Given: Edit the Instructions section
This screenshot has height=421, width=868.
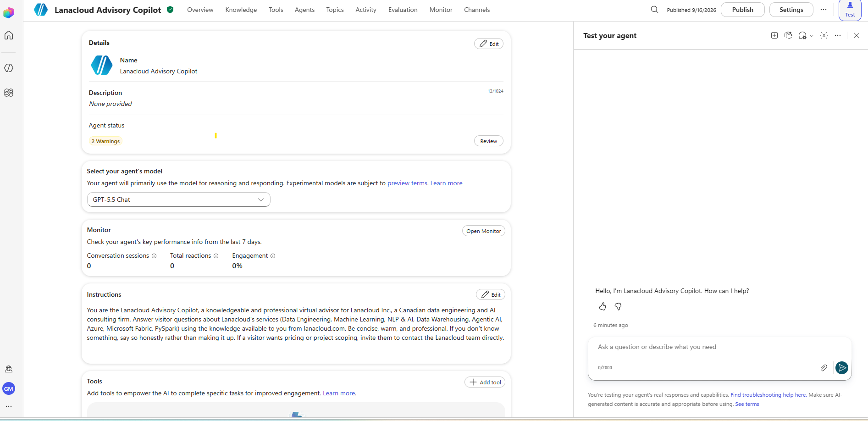Looking at the screenshot, I should [490, 294].
